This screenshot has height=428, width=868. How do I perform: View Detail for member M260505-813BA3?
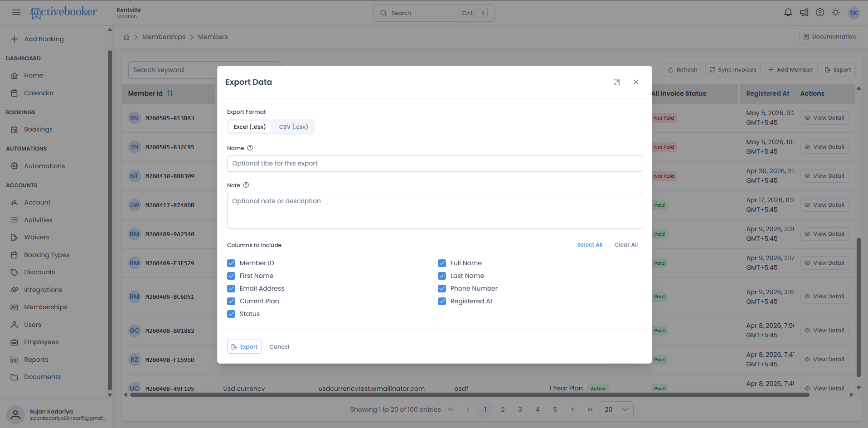click(824, 118)
